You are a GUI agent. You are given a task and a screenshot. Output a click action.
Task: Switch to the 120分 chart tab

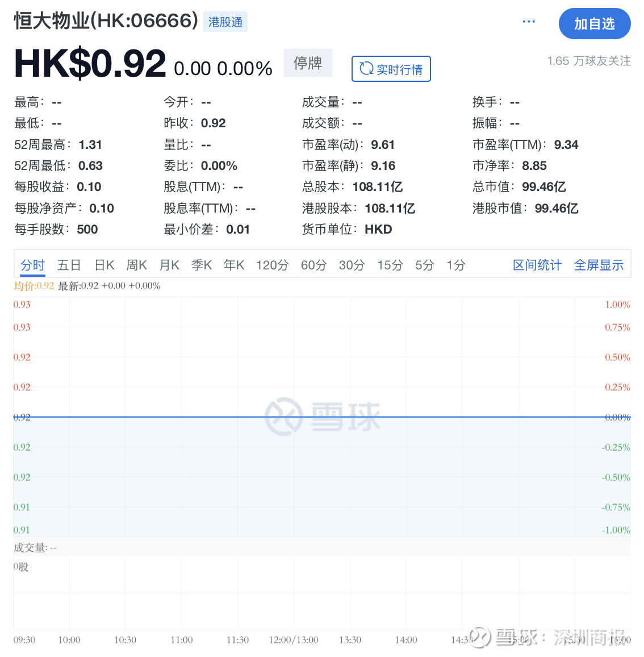pos(272,265)
